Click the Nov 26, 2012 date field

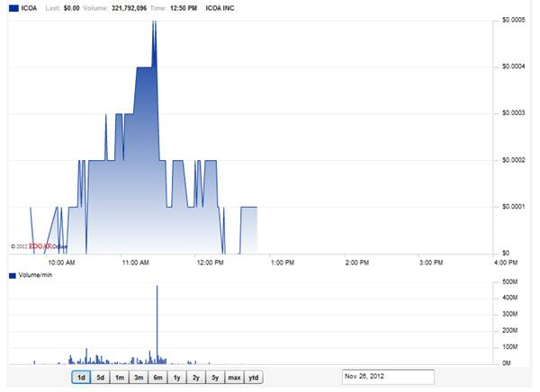pos(388,377)
